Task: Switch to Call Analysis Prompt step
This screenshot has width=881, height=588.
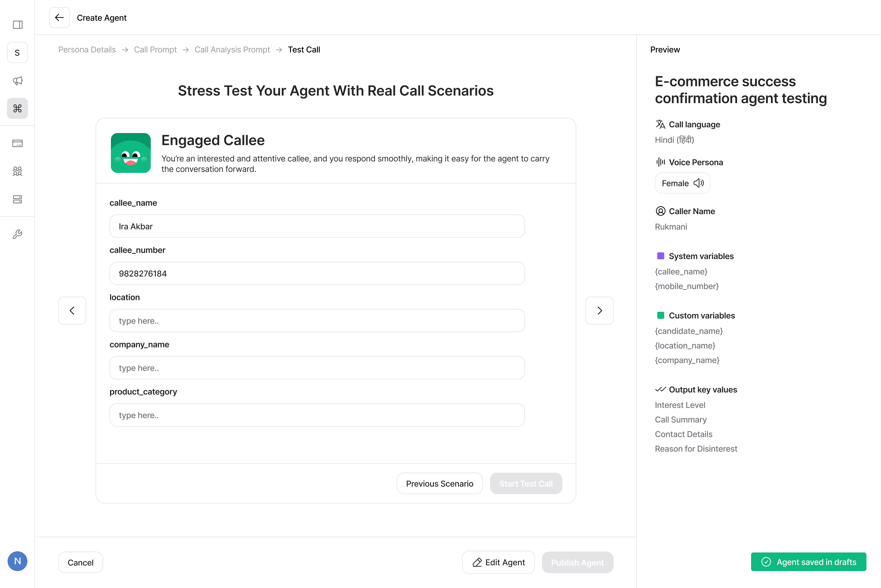Action: 232,50
